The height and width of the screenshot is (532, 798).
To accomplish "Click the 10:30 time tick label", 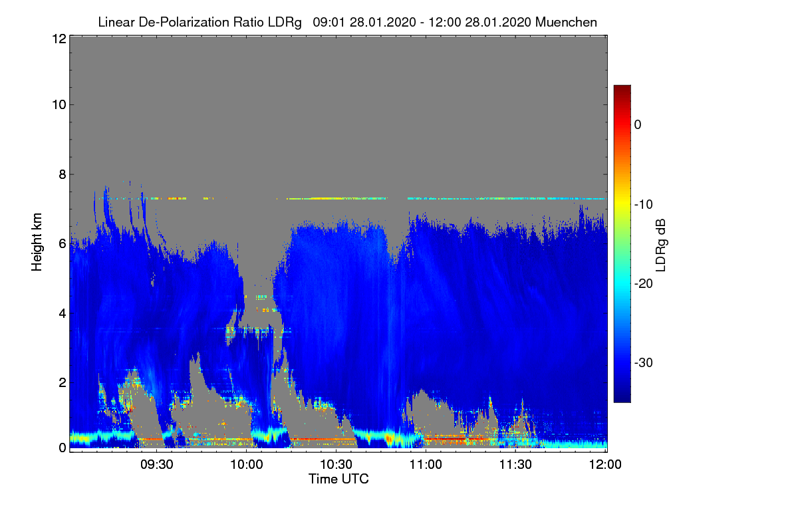I will 336,464.
